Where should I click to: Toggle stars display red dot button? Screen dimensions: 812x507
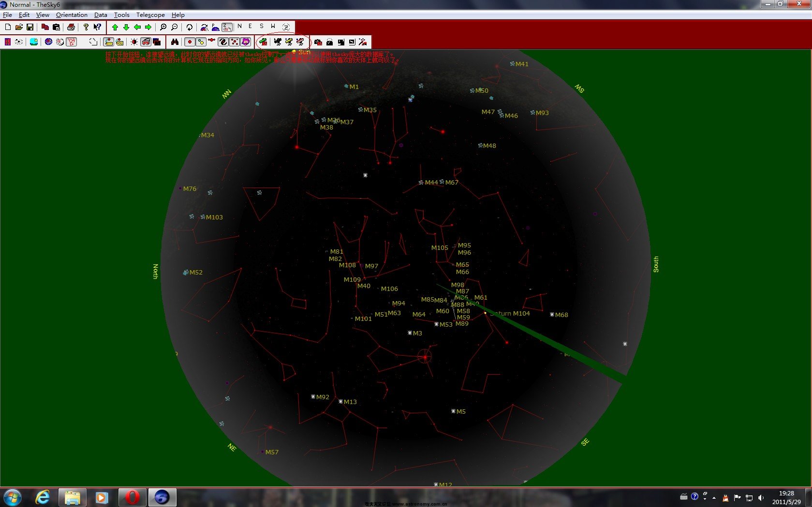[x=190, y=42]
